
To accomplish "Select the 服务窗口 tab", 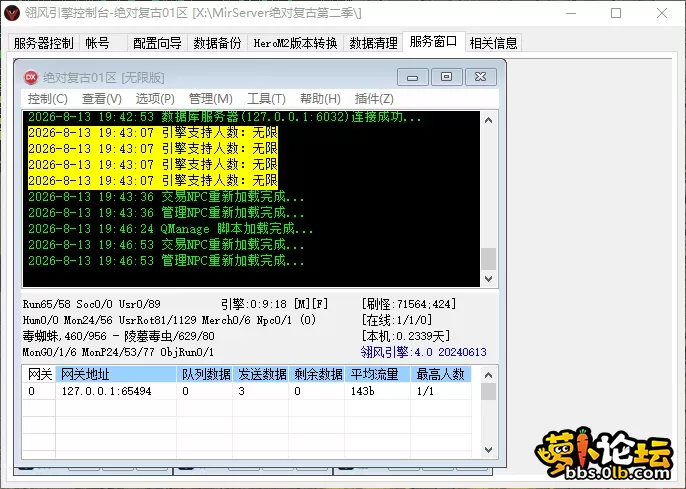I will pos(434,42).
